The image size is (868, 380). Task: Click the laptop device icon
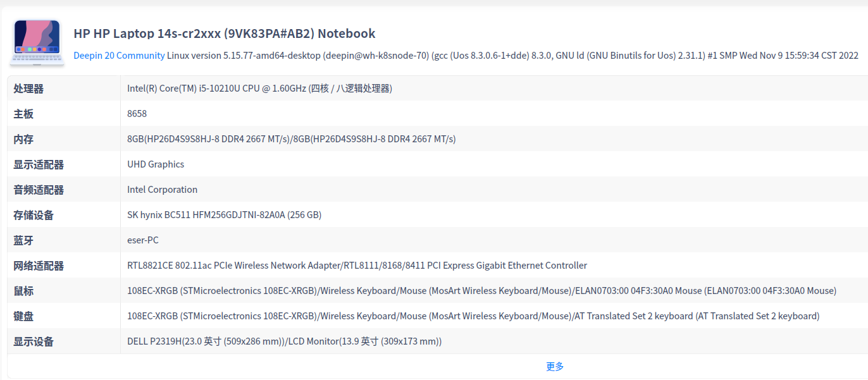click(x=37, y=42)
